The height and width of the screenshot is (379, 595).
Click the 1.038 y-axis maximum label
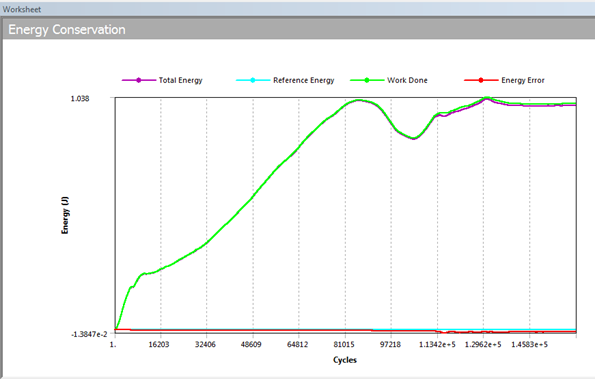[x=80, y=99]
